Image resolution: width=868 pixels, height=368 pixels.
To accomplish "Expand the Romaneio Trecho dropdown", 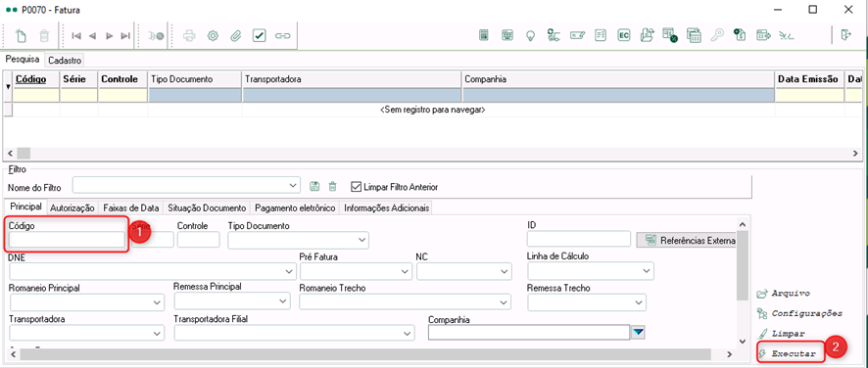I will [x=504, y=302].
